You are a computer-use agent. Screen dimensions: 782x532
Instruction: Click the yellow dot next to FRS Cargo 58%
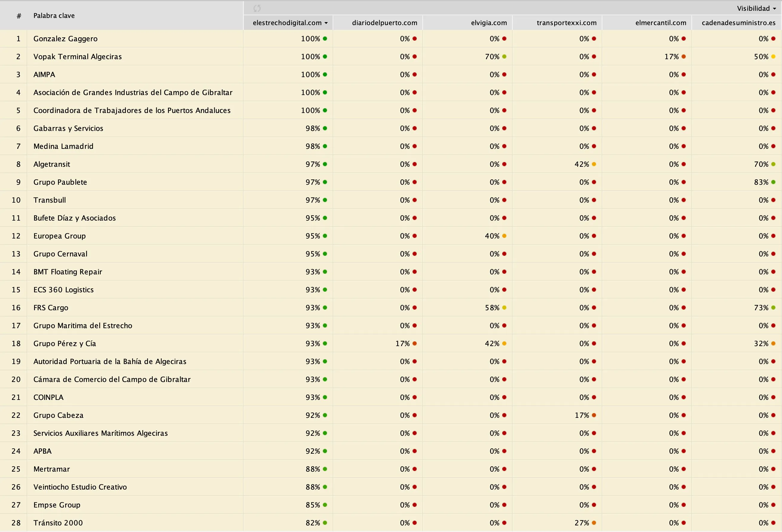pyautogui.click(x=504, y=308)
